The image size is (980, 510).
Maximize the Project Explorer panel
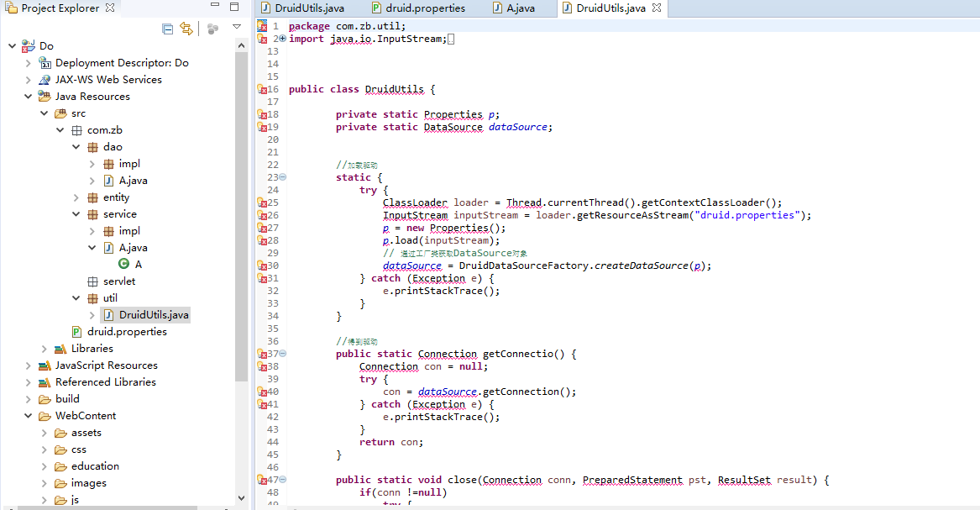pyautogui.click(x=234, y=7)
